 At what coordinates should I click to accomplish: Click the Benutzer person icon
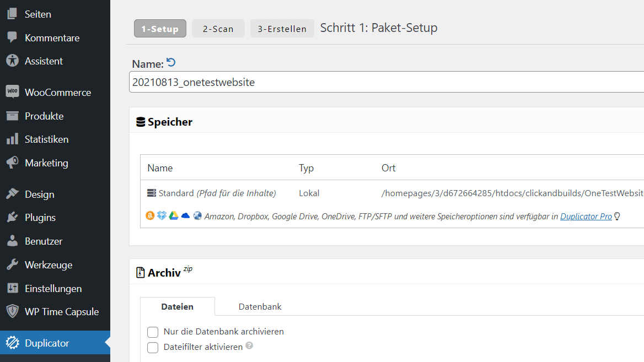point(12,241)
